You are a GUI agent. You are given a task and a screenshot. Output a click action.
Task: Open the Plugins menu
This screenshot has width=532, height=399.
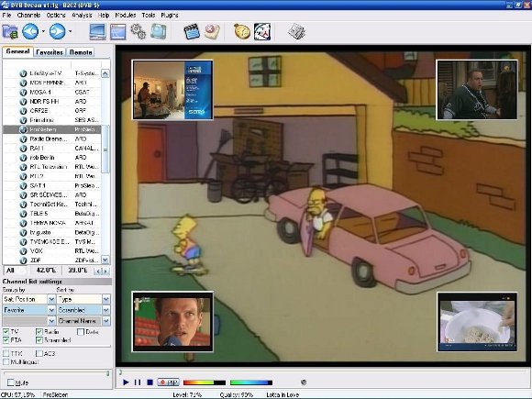[x=170, y=16]
